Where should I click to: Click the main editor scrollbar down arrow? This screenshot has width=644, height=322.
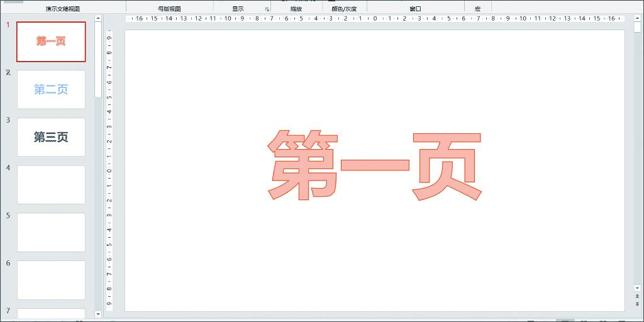tap(637, 288)
